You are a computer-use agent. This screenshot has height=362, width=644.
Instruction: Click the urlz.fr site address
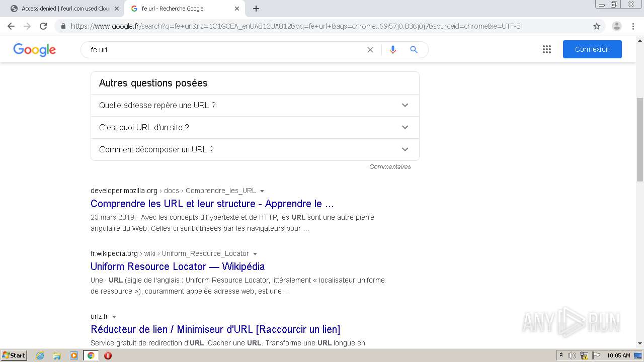point(99,316)
